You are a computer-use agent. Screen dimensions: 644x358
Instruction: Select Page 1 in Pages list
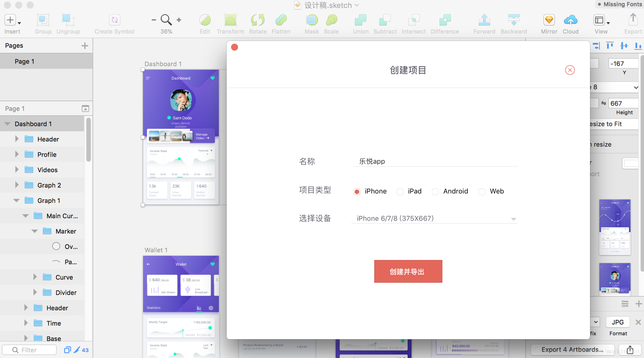point(46,61)
